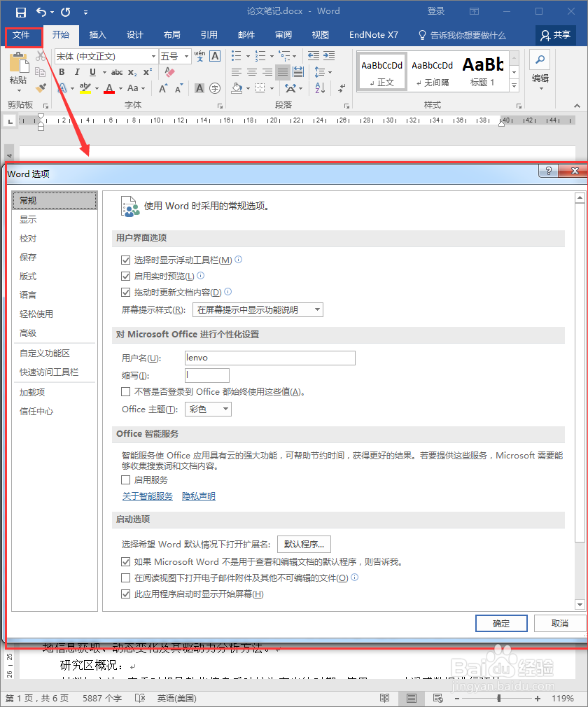Screen dimensions: 588x707
Task: Insert a numbered list
Action: (x=260, y=56)
